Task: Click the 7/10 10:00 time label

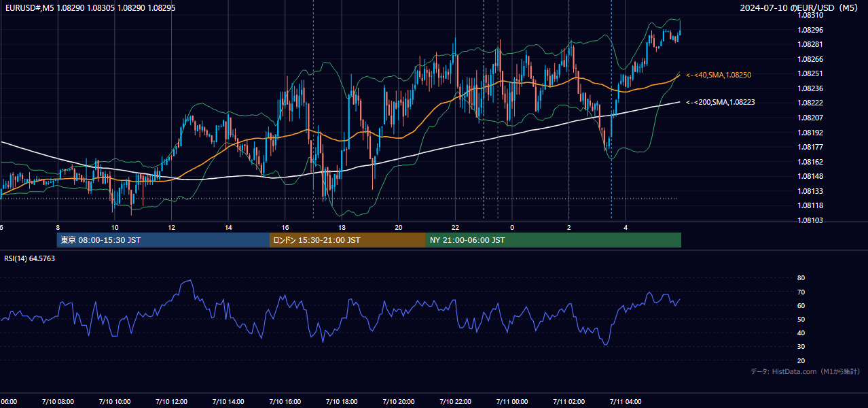Action: [115, 402]
